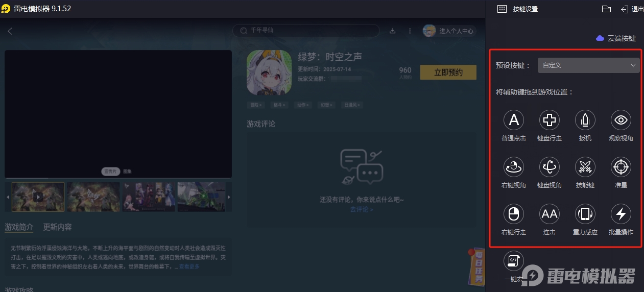Click the 冒险 genre tag
The height and width of the screenshot is (292, 644).
pyautogui.click(x=255, y=105)
